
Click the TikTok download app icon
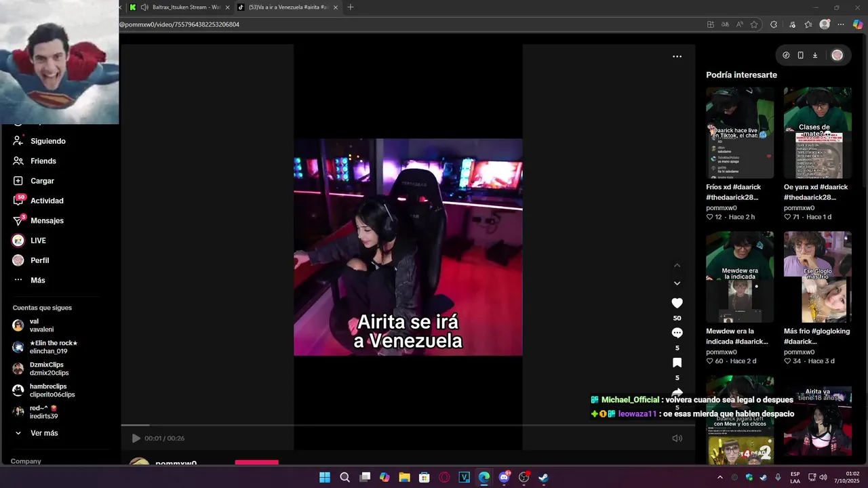pyautogui.click(x=814, y=56)
